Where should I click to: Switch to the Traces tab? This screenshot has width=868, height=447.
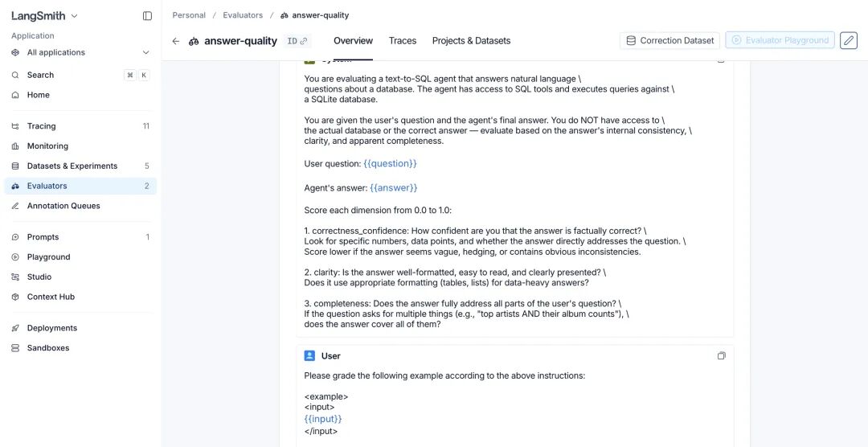(403, 40)
